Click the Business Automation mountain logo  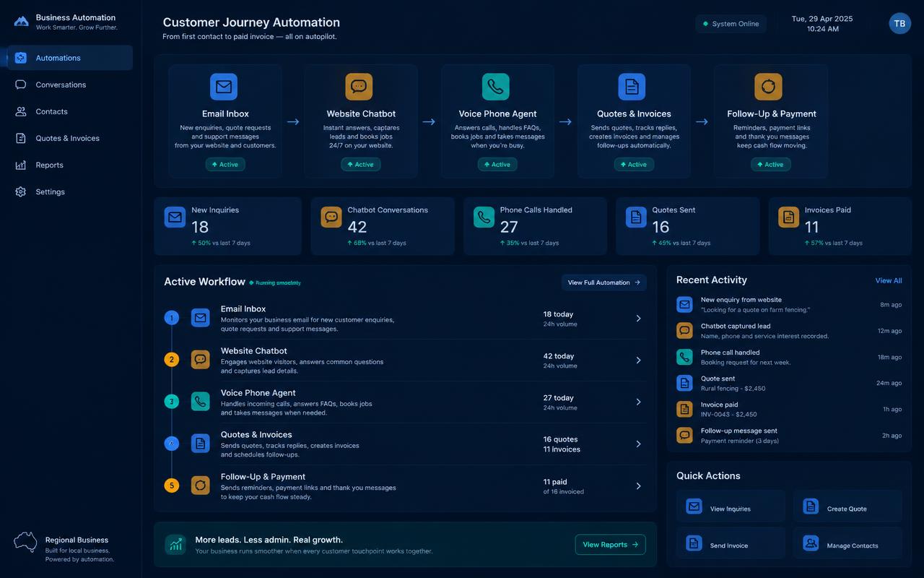point(22,22)
